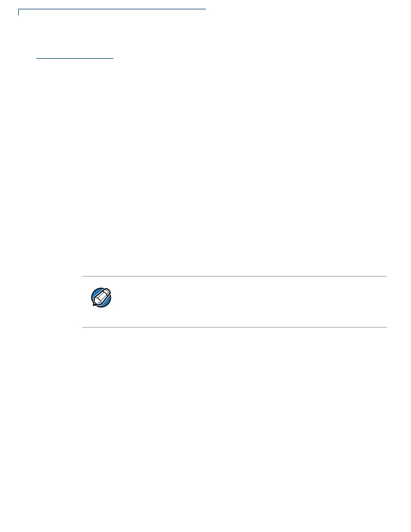Select the blue circle behind the pencil

tap(101, 297)
